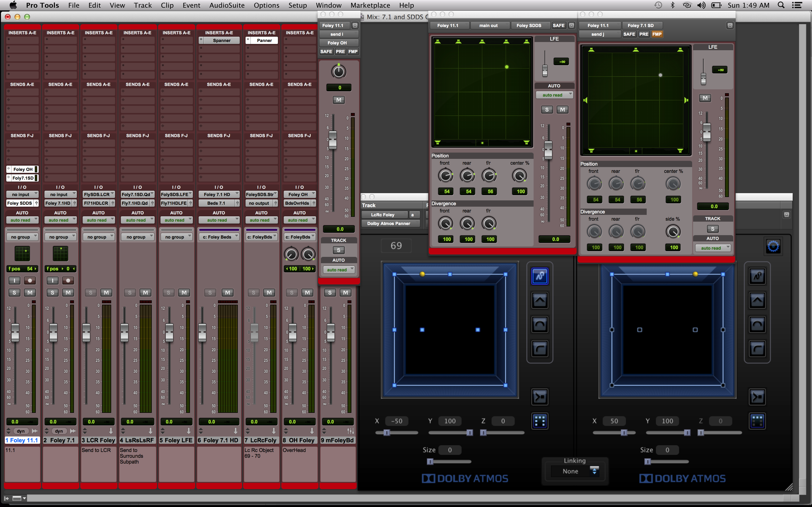Click the Size slider in left Atmos panner
The height and width of the screenshot is (507, 812).
coord(430,462)
